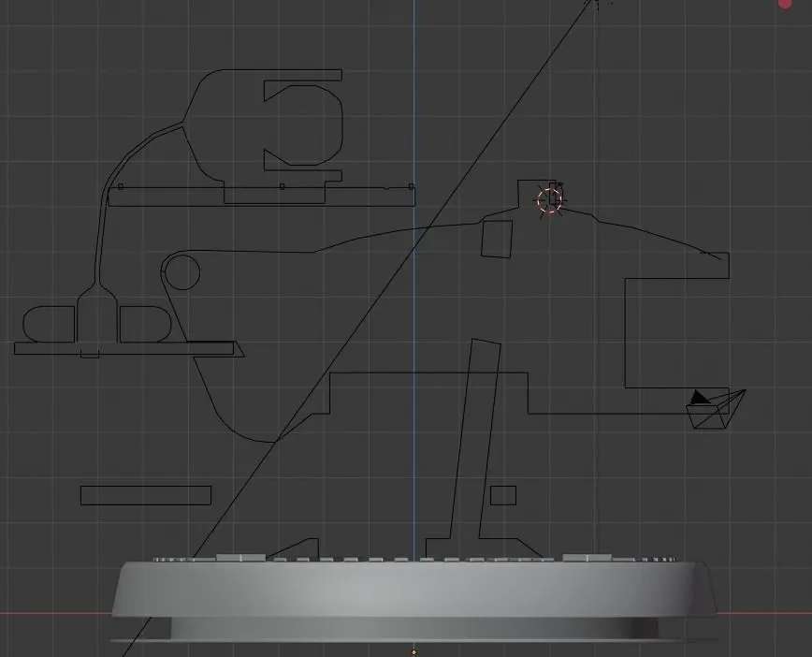Select the long rectangle outline above the base
This screenshot has height=657, width=812.
click(x=146, y=495)
